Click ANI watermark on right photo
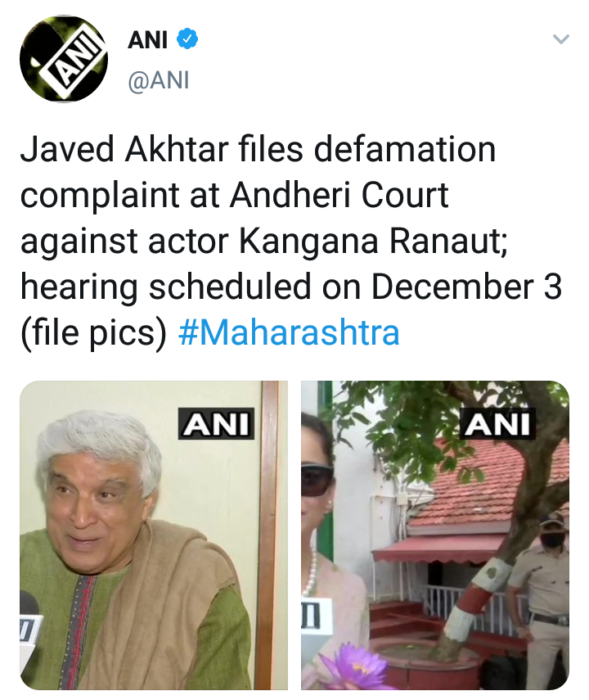 (x=497, y=423)
